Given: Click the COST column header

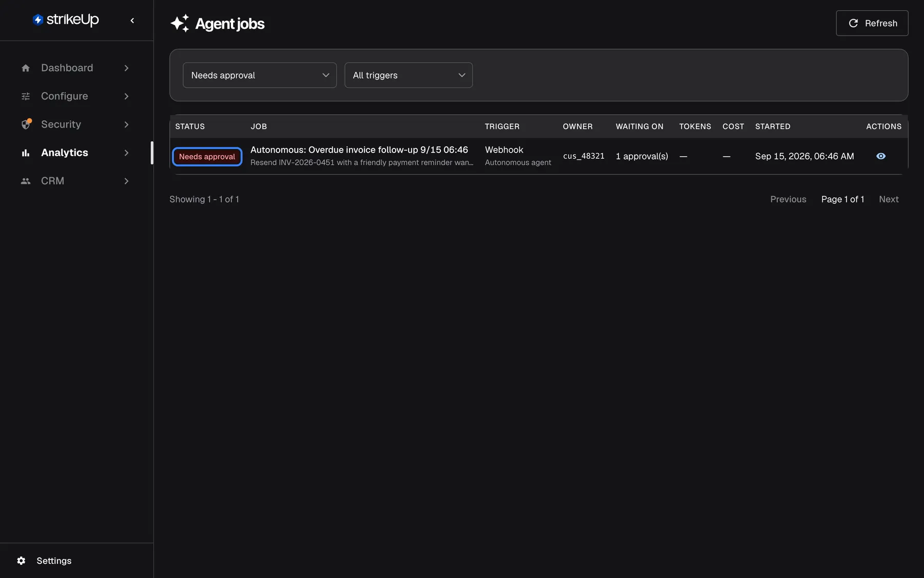Looking at the screenshot, I should click(733, 126).
